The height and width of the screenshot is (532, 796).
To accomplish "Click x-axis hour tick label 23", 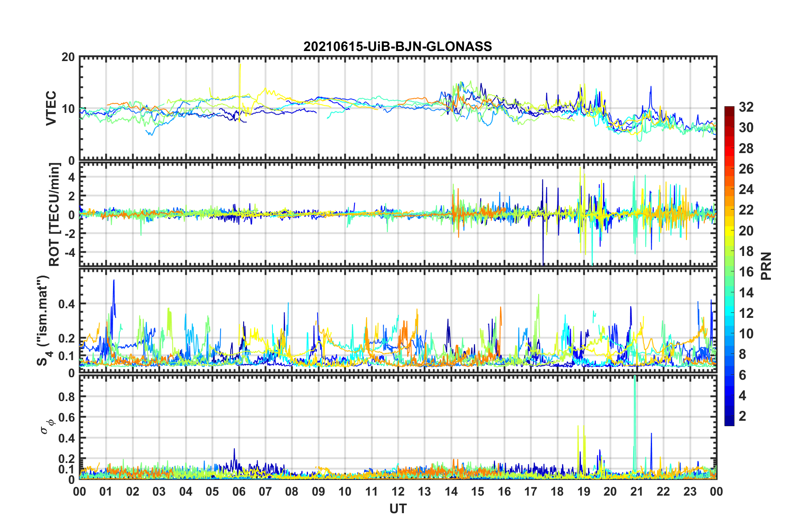I will pos(690,491).
